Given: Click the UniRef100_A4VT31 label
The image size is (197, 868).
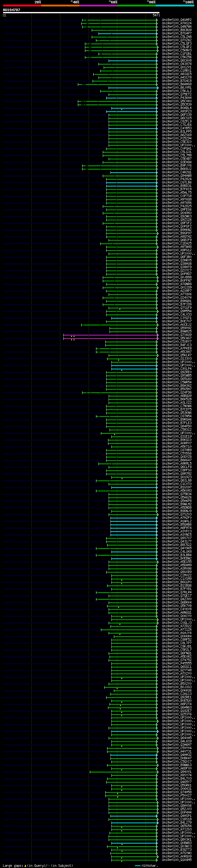Looking at the screenshot, I should (x=176, y=751).
